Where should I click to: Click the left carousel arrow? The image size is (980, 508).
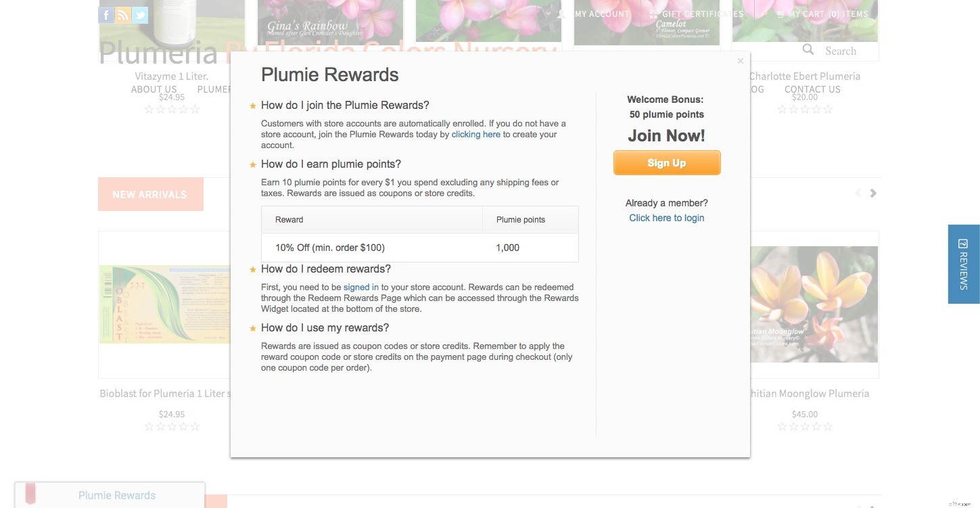(x=858, y=193)
